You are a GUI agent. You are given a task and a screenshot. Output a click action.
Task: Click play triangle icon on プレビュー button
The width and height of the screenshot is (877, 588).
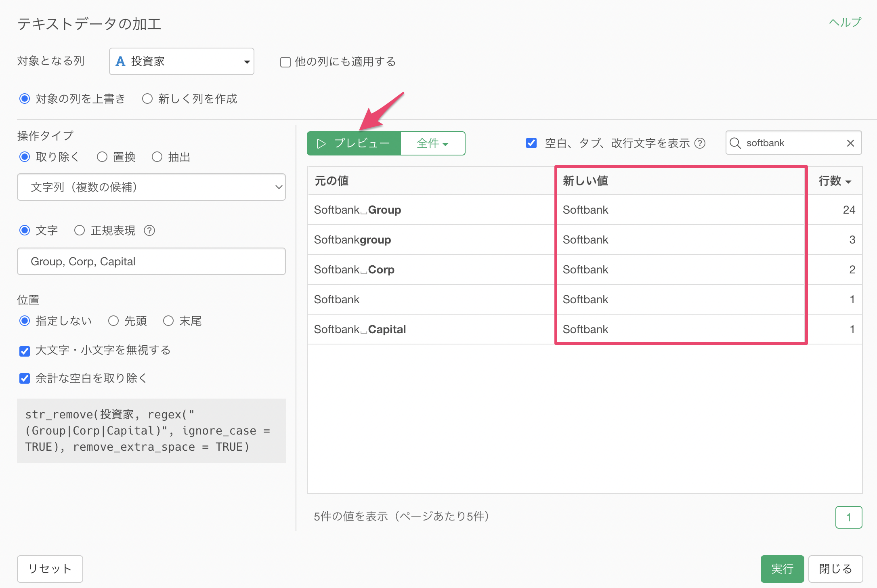[321, 144]
